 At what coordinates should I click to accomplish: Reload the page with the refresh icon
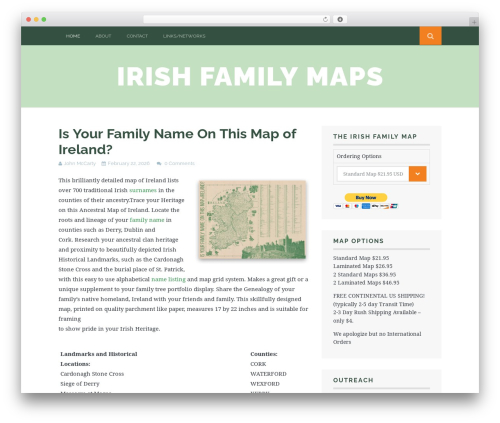(325, 19)
